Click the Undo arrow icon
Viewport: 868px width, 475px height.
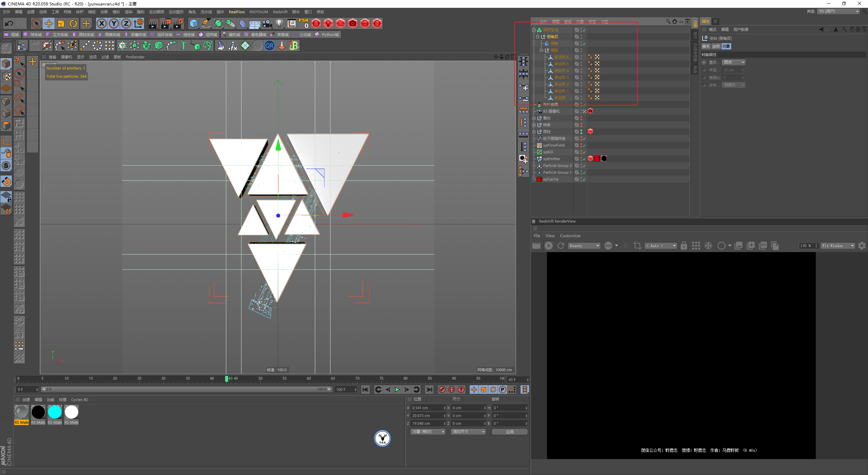coord(9,23)
